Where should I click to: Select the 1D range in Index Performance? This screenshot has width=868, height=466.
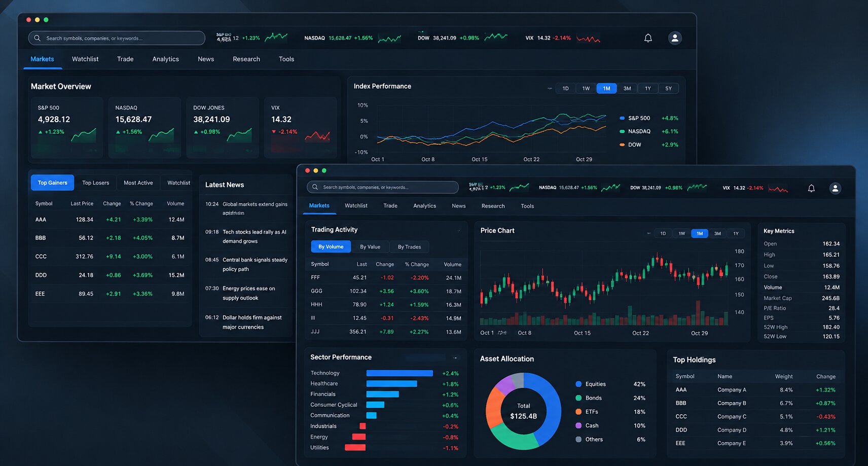coord(566,88)
